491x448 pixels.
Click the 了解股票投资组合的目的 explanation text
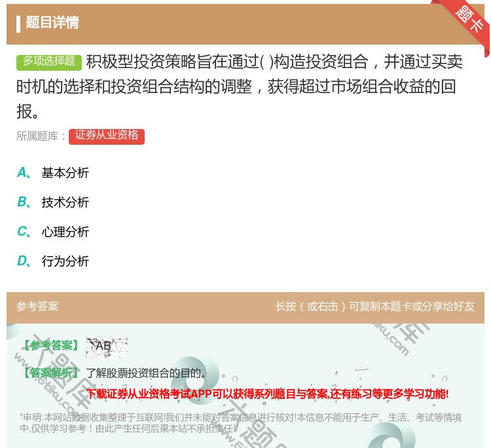[x=146, y=373]
